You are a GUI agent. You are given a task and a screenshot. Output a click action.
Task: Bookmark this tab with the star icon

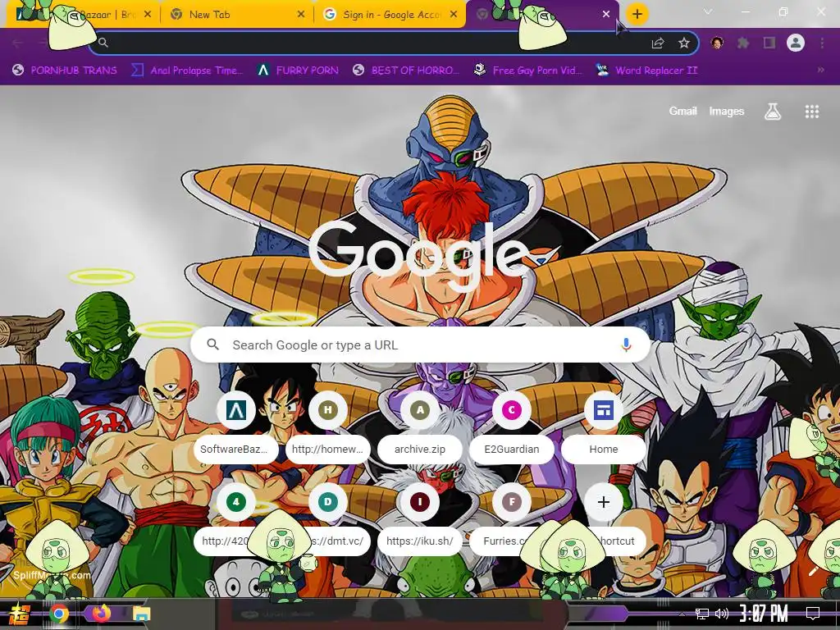[x=684, y=43]
